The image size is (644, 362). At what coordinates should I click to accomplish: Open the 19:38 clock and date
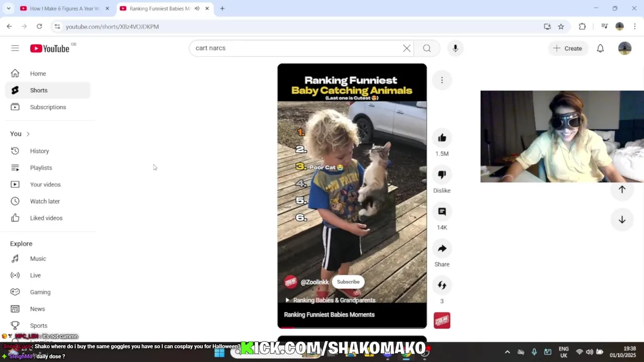click(623, 352)
